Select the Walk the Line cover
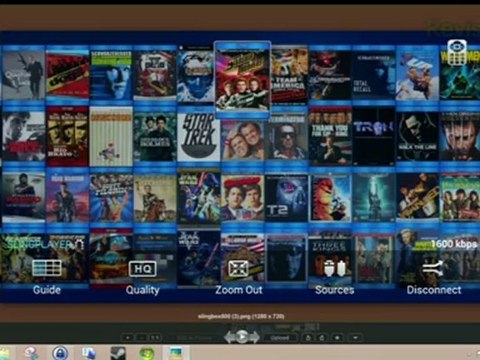Image resolution: width=480 pixels, height=360 pixels. [417, 137]
